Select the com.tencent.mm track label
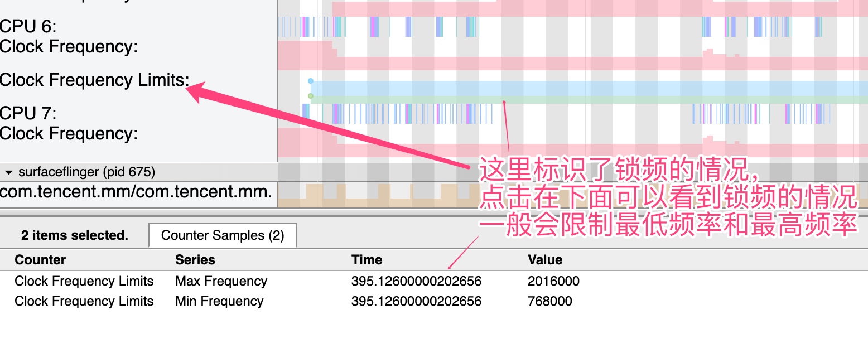Viewport: 868px width, 348px height. [x=136, y=192]
